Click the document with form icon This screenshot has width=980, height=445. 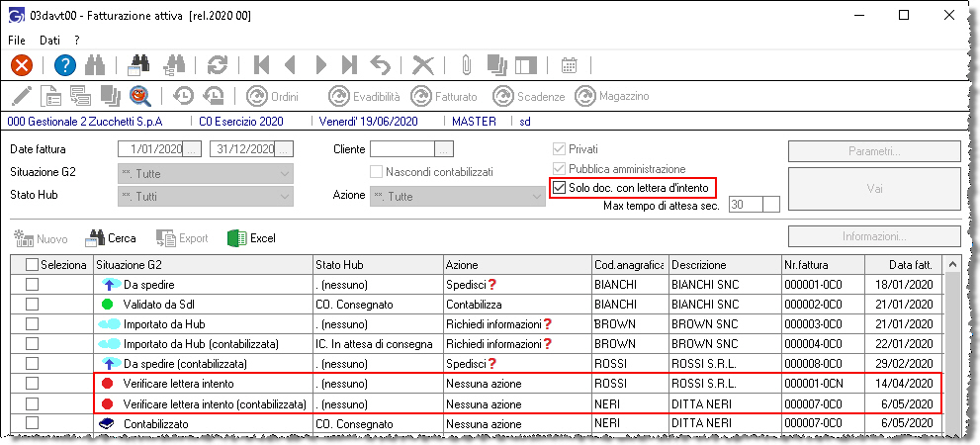pos(50,96)
